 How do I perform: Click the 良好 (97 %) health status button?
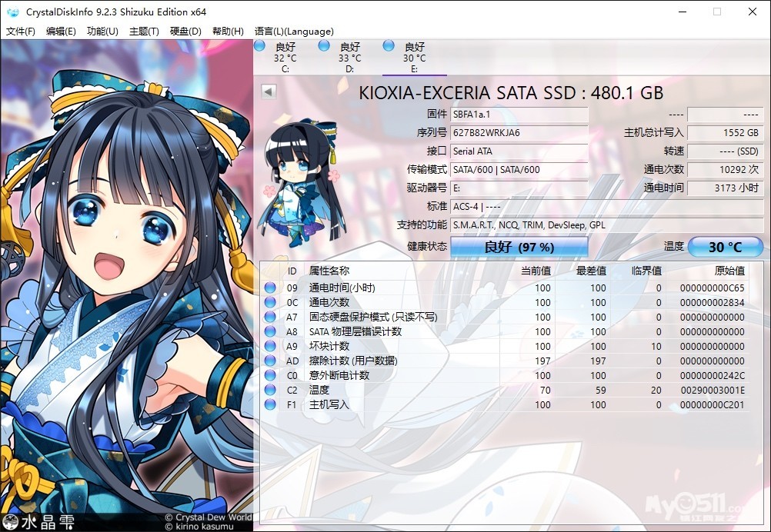[519, 247]
